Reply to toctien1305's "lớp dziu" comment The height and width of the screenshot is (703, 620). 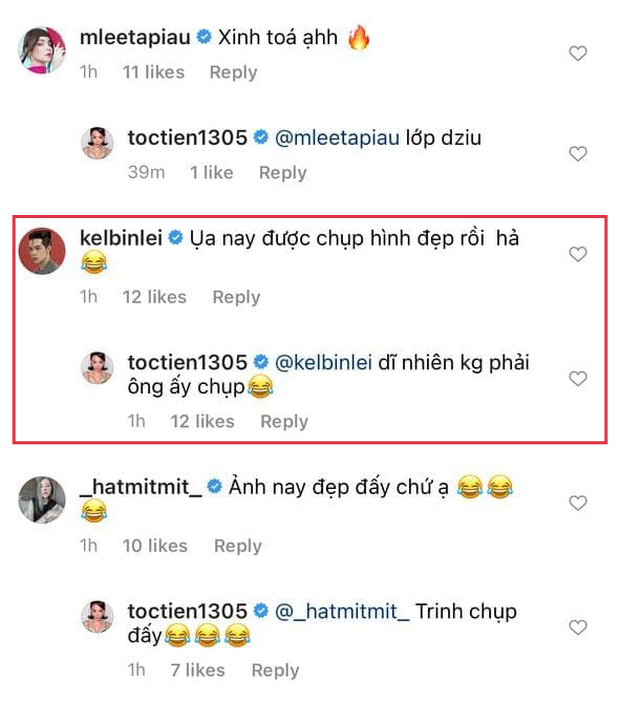coord(282,173)
